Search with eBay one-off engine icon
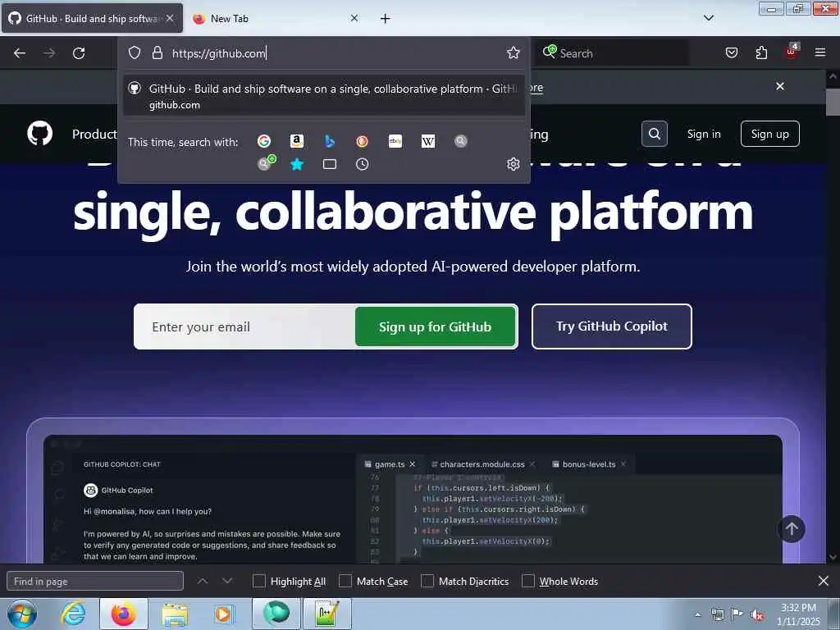The width and height of the screenshot is (840, 630). coord(395,141)
